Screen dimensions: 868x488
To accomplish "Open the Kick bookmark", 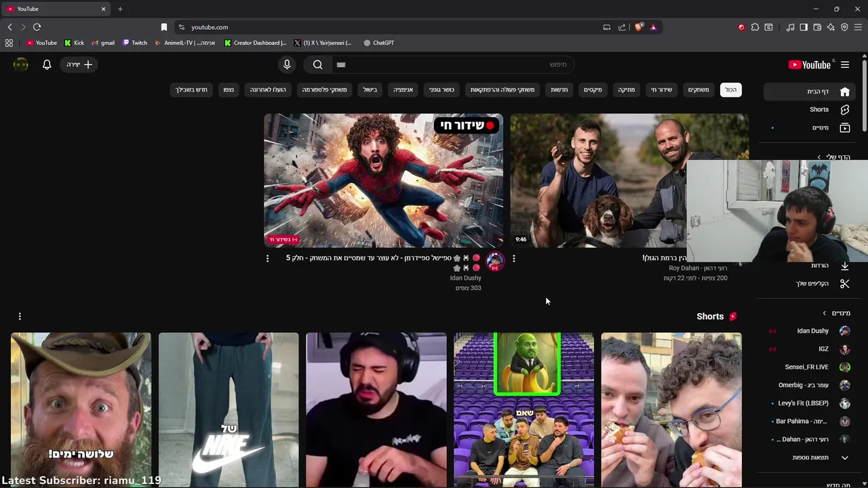I will point(74,43).
